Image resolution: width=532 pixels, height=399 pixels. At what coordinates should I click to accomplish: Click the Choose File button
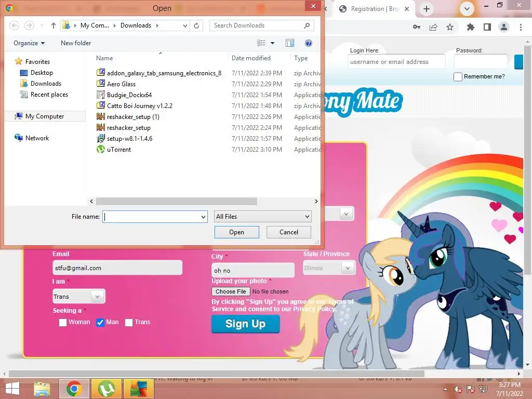coord(231,291)
